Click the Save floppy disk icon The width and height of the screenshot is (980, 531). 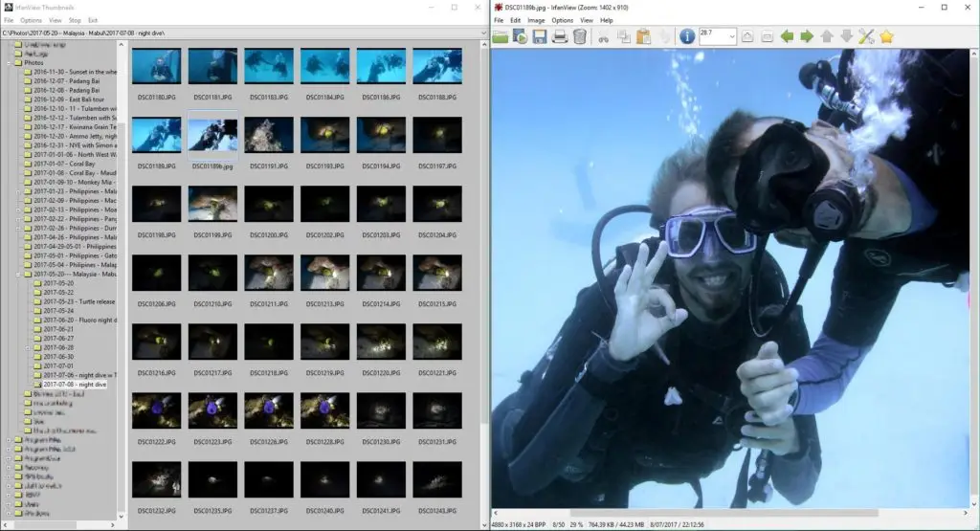point(540,36)
